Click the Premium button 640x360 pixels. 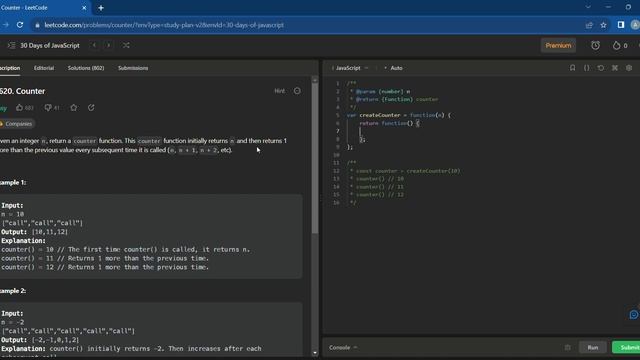(x=558, y=45)
